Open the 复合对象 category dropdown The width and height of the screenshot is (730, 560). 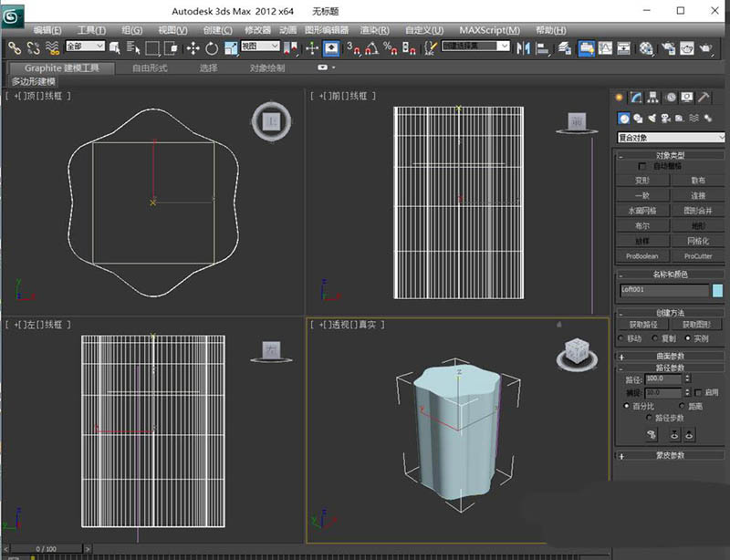pyautogui.click(x=672, y=138)
